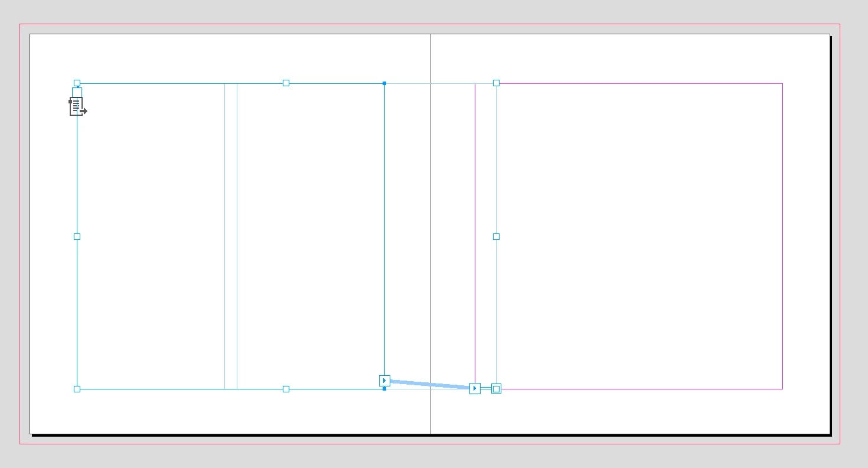Click the solid anchor point on the frame's top edge
The width and height of the screenshot is (868, 468).
(x=384, y=83)
